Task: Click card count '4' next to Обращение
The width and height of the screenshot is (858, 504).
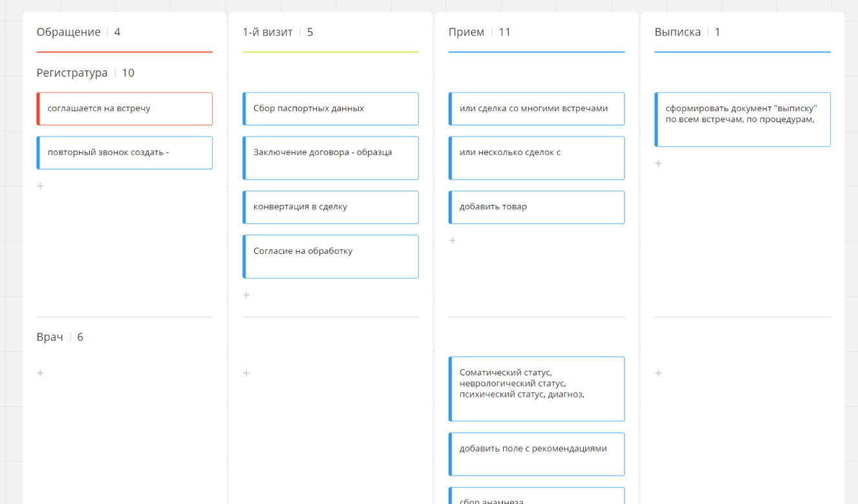Action: pyautogui.click(x=117, y=32)
